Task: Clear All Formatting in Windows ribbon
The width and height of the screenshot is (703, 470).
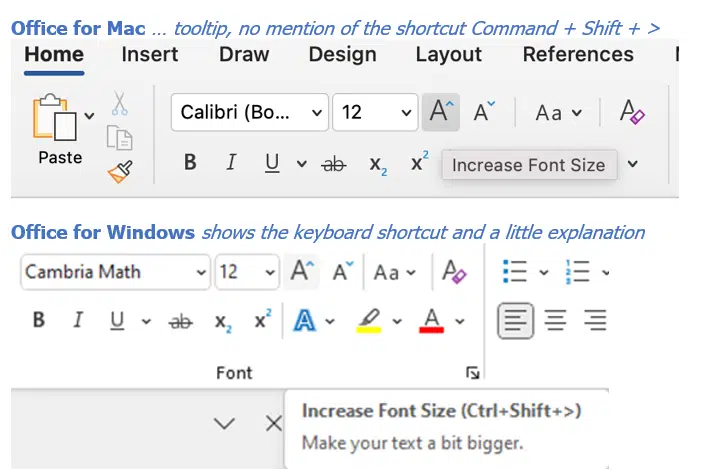Action: tap(454, 271)
